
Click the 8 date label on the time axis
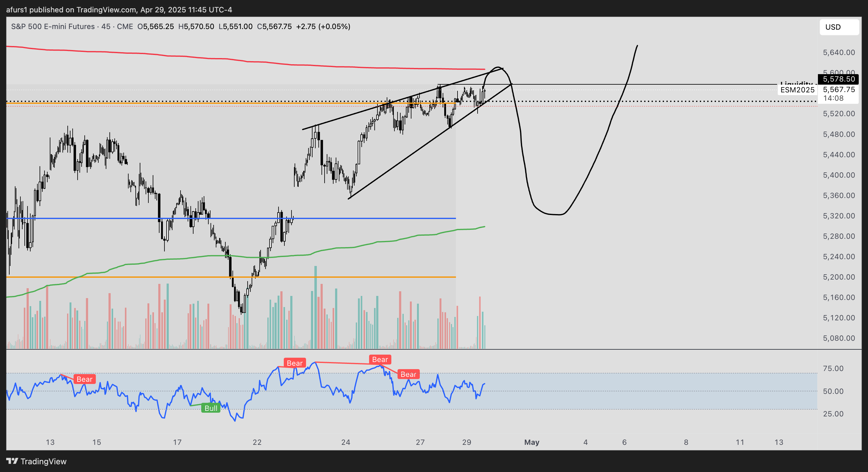tap(686, 442)
